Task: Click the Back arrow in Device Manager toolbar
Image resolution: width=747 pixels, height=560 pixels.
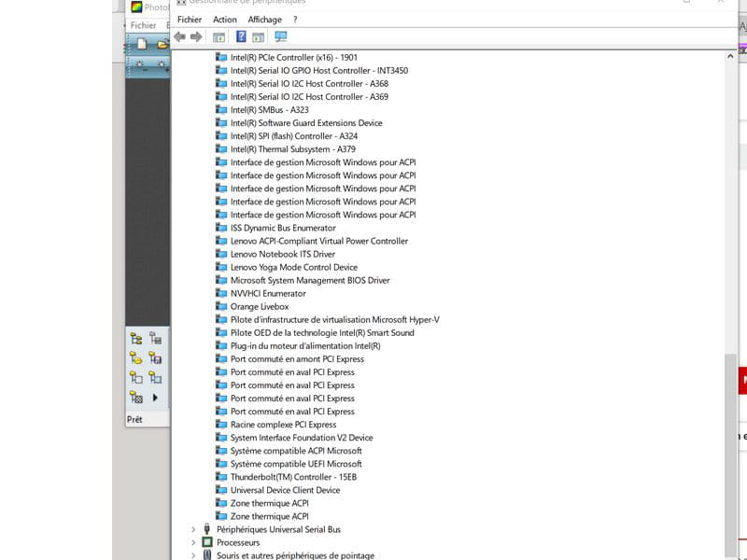Action: tap(179, 36)
